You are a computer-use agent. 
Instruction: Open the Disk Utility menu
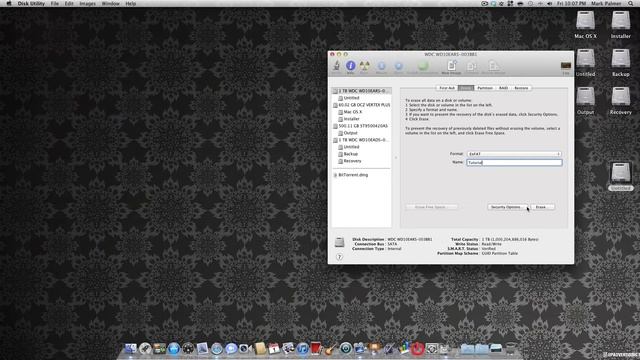pyautogui.click(x=31, y=3)
